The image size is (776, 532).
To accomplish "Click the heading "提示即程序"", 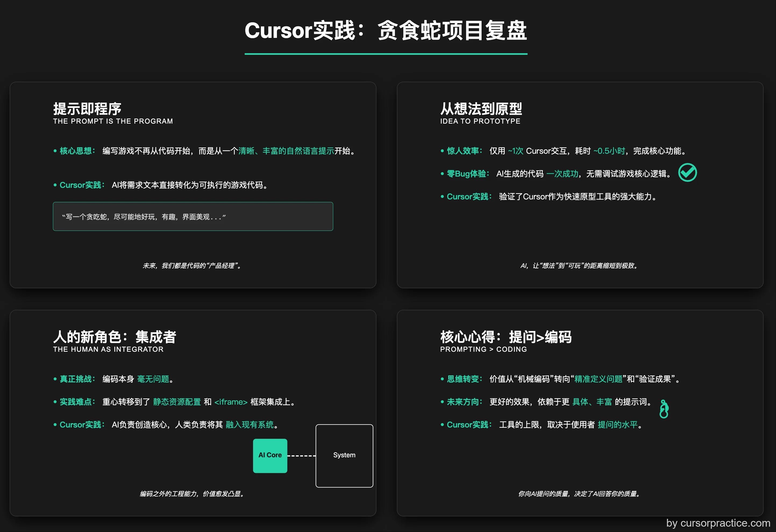I will click(x=87, y=109).
